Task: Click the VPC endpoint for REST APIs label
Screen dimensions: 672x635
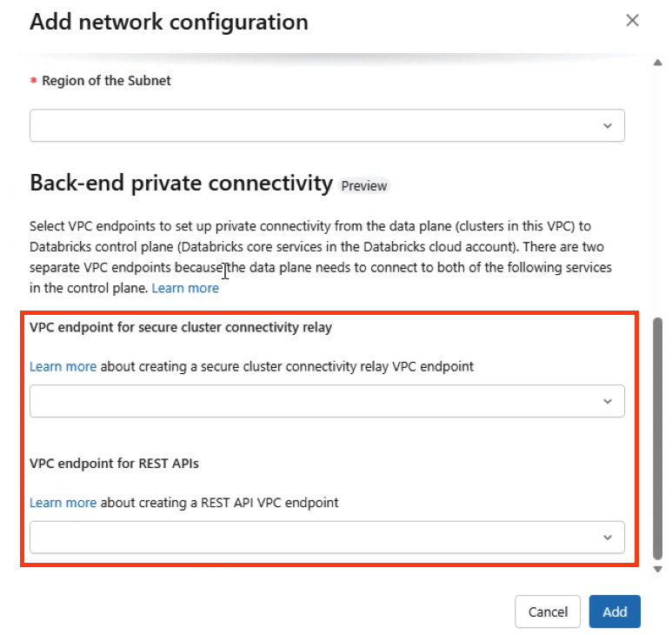Action: (x=114, y=464)
